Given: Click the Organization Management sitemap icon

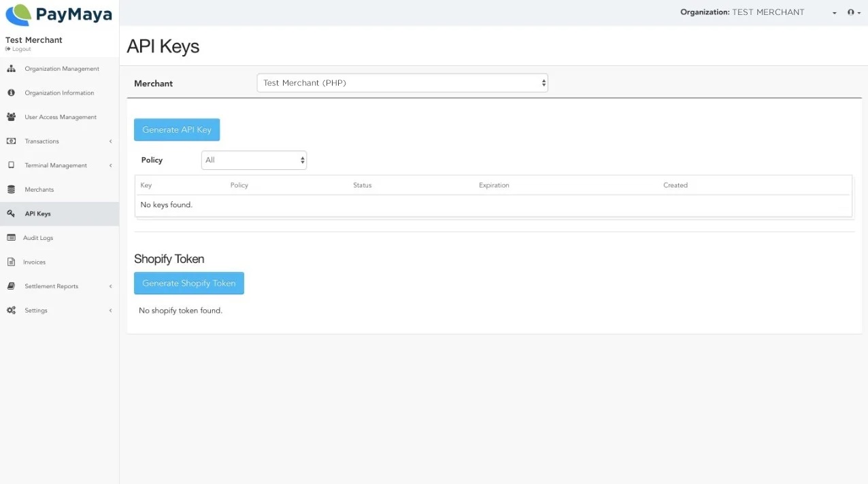Looking at the screenshot, I should tap(11, 69).
